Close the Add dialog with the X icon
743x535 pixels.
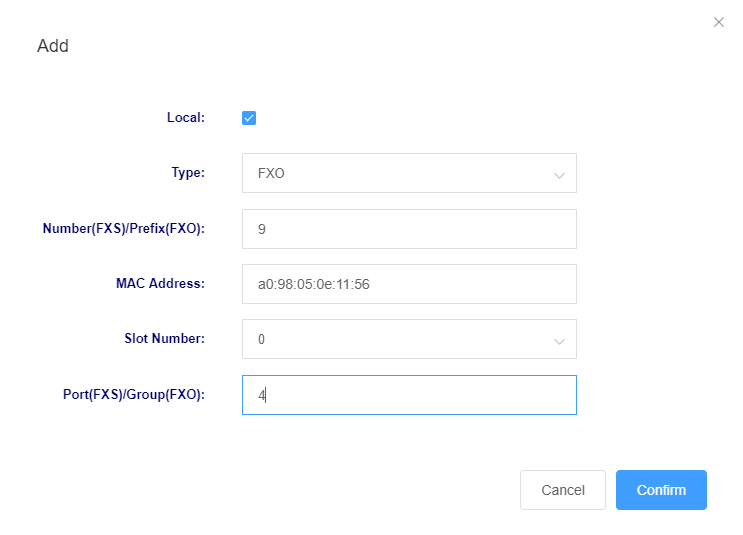click(718, 22)
